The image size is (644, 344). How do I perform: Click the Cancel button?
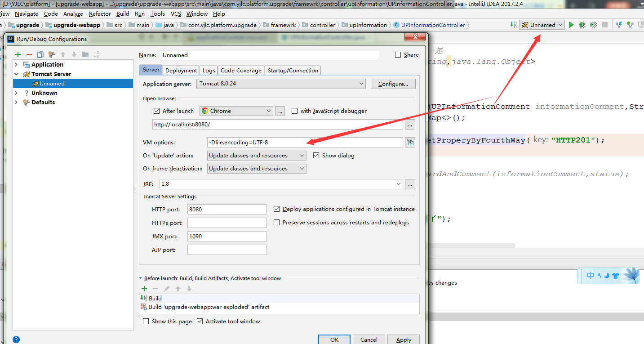point(369,340)
